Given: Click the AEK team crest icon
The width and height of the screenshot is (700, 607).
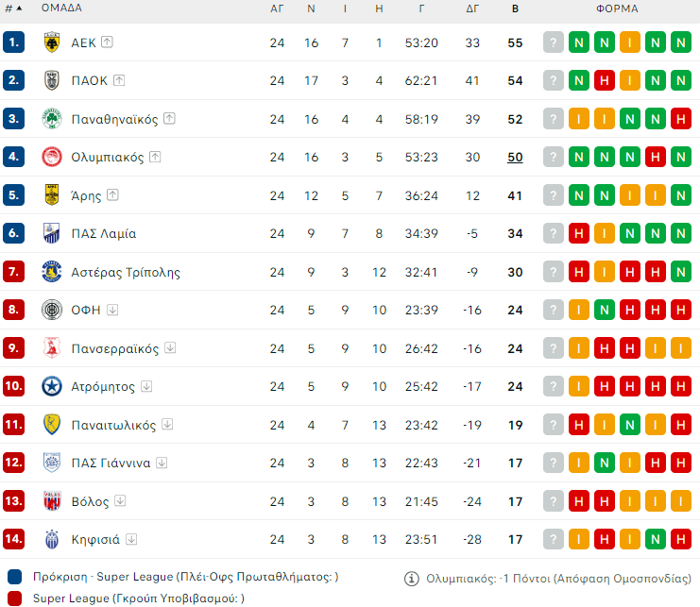Looking at the screenshot, I should click(52, 42).
